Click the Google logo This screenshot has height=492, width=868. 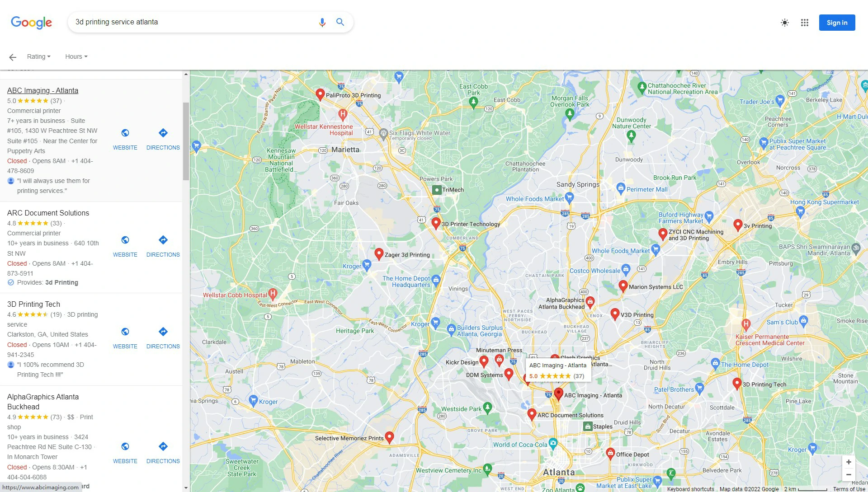click(x=31, y=23)
